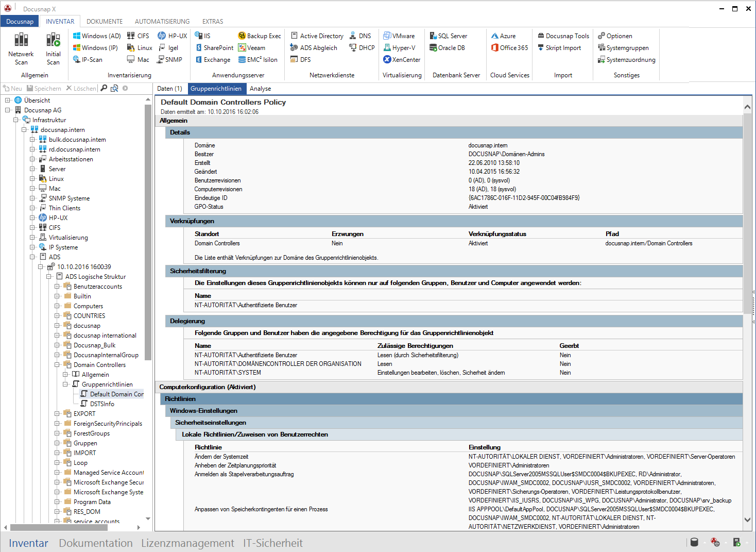This screenshot has height=552, width=756.
Task: Select DSTSInfo group policy item
Action: tap(102, 404)
